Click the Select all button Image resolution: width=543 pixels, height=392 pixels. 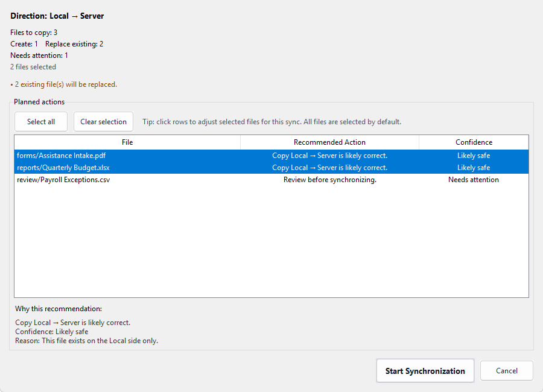click(x=41, y=122)
